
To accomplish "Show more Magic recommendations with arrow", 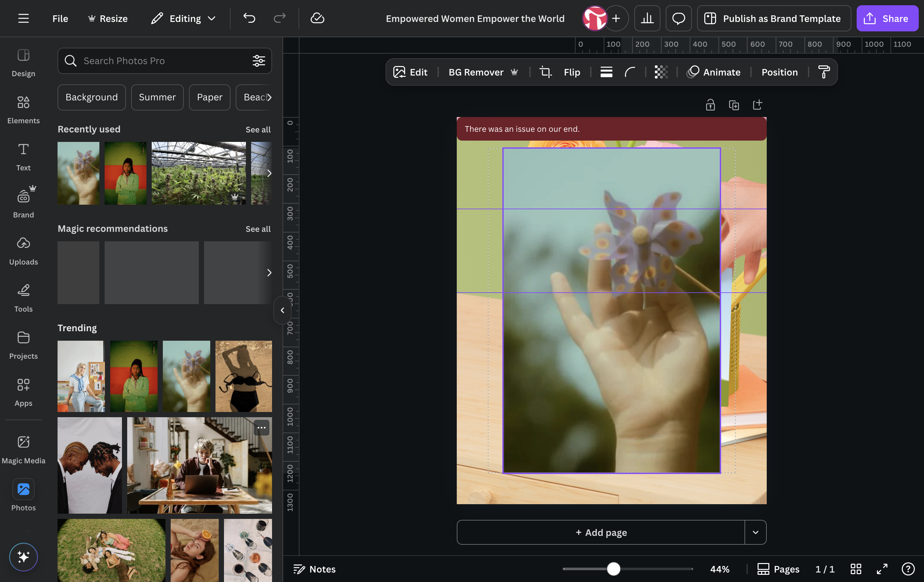I will coord(269,273).
